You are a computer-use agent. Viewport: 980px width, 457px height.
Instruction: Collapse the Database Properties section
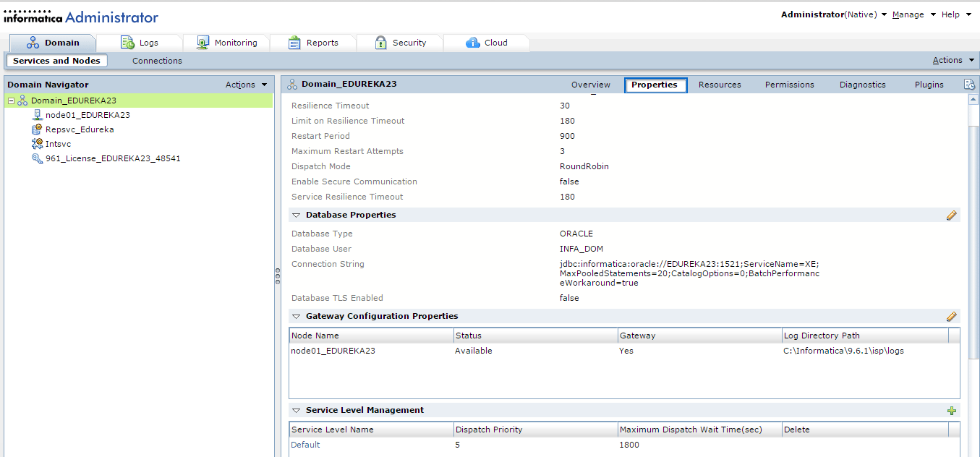(x=296, y=215)
